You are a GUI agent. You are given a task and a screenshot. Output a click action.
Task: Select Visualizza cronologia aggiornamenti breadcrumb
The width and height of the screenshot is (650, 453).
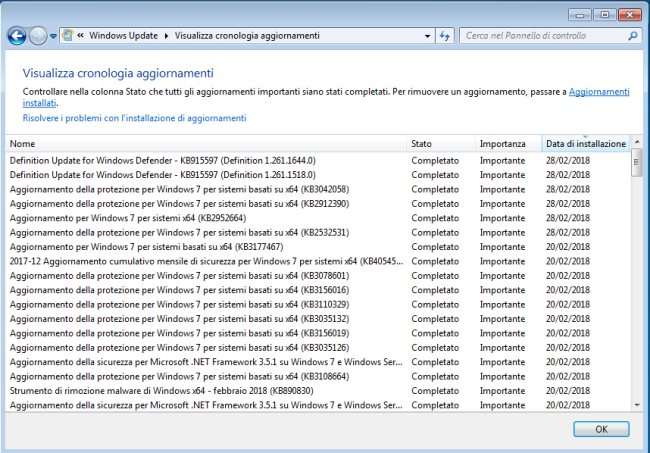click(247, 36)
